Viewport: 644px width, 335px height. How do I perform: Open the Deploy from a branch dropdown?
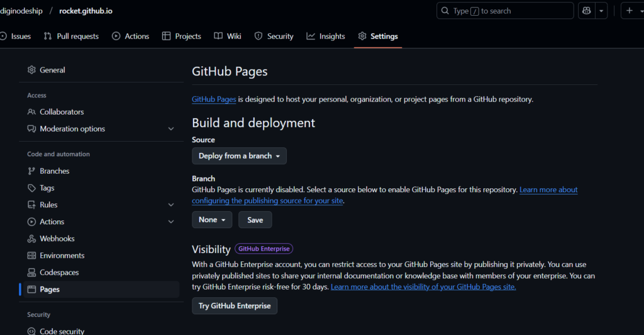[x=239, y=156]
